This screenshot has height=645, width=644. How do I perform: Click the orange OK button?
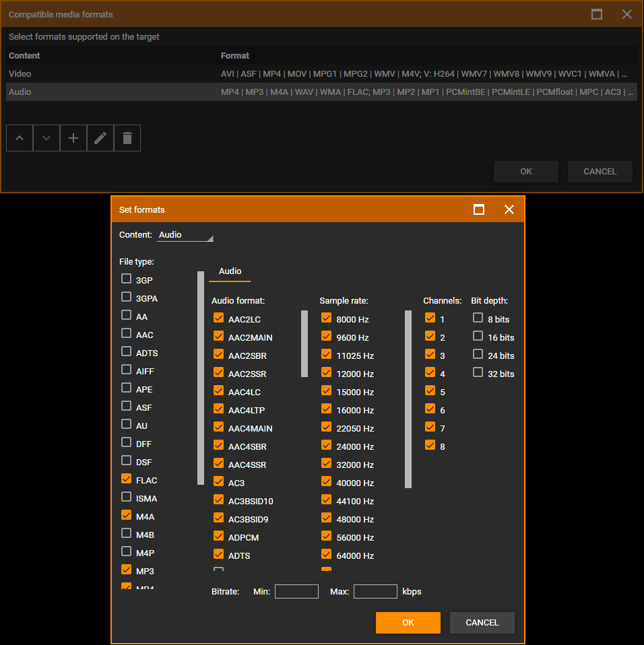coord(408,623)
